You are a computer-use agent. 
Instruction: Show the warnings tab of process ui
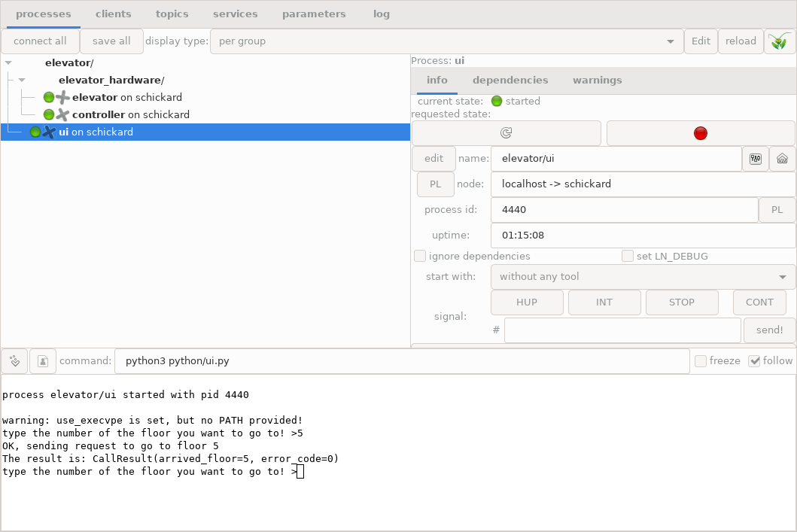(x=598, y=81)
